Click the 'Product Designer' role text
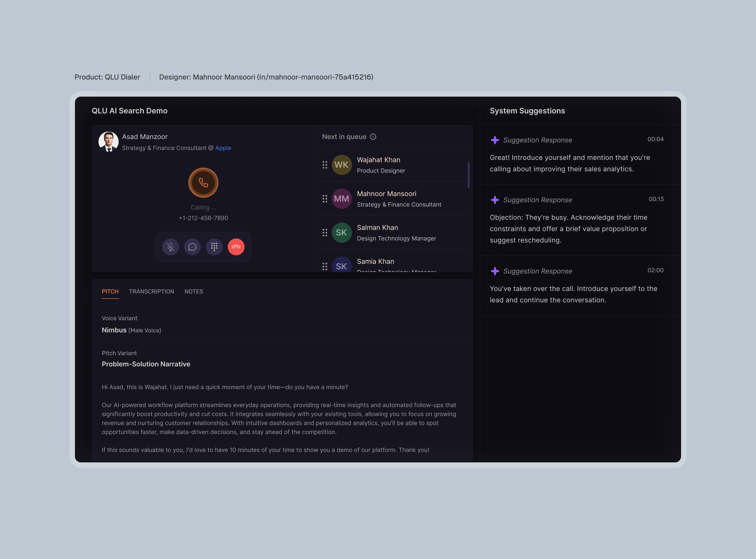 pyautogui.click(x=381, y=171)
